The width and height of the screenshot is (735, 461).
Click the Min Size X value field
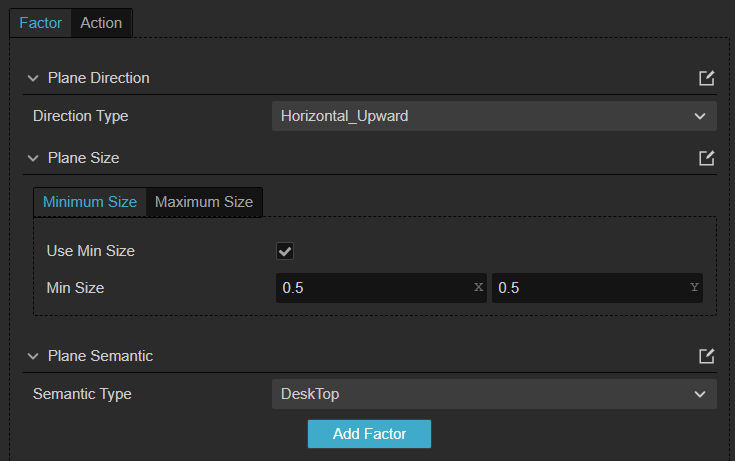coord(372,288)
